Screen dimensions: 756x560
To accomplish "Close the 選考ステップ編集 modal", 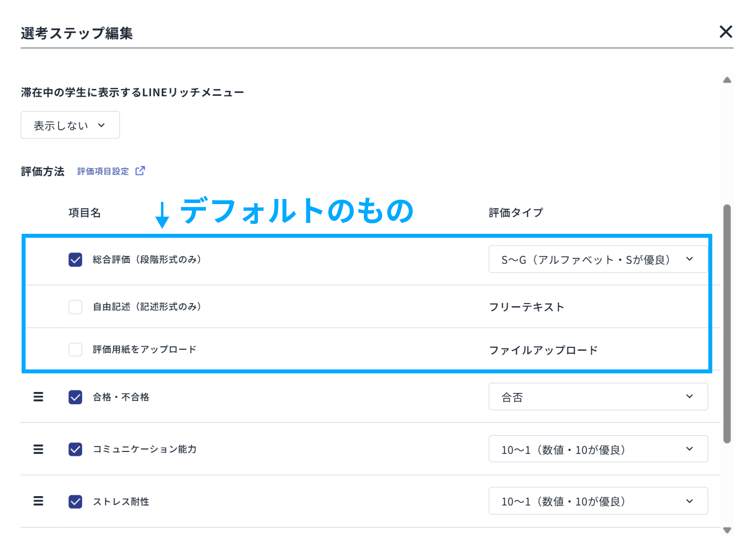I will [x=726, y=32].
